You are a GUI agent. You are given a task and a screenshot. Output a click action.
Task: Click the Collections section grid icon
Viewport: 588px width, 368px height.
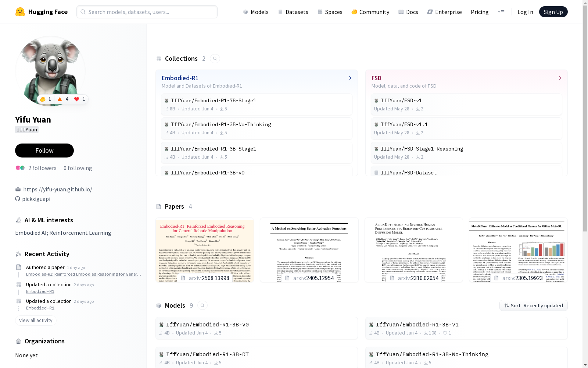(x=159, y=59)
